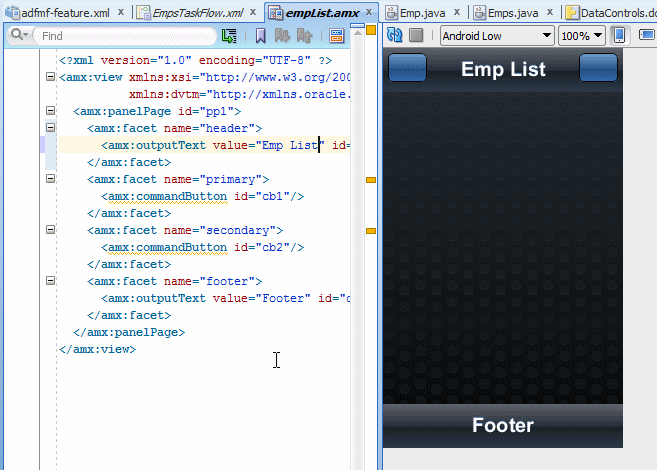Open the Emp.java tab
Image resolution: width=657 pixels, height=470 pixels.
[x=422, y=13]
